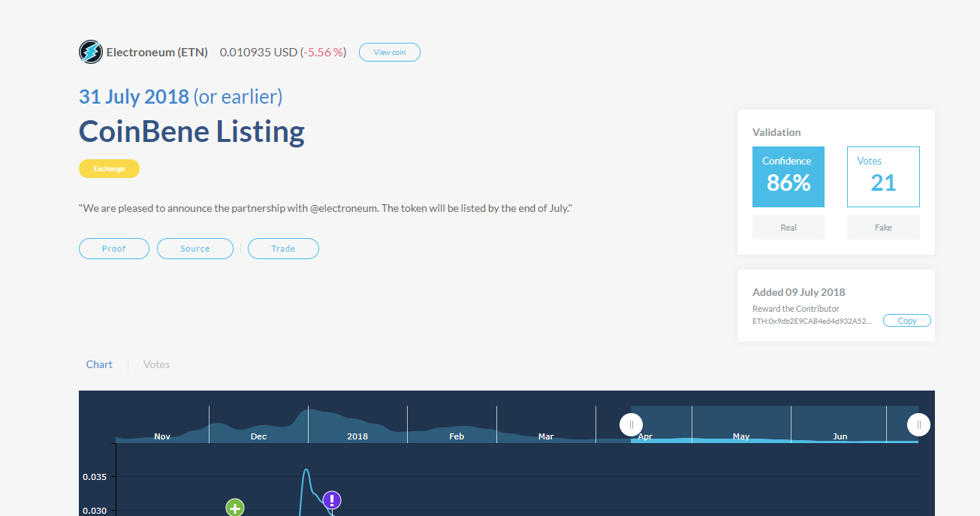Click the May label on range selector
980x516 pixels.
(741, 436)
